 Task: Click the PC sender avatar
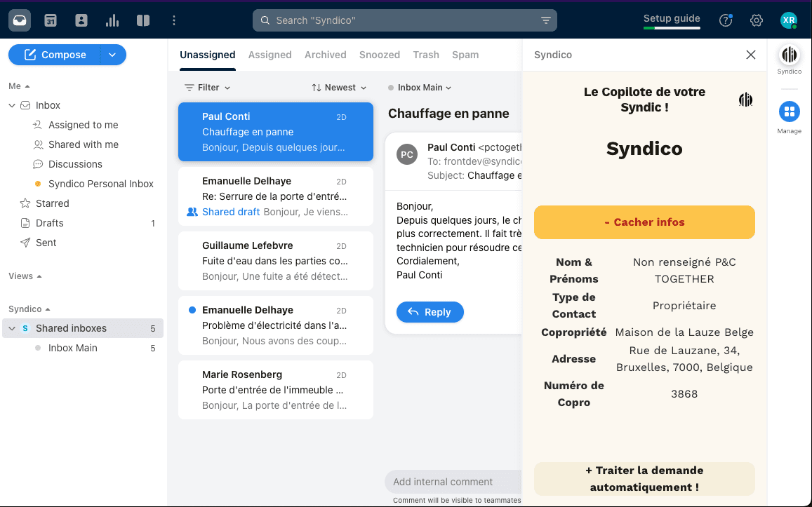coord(407,154)
